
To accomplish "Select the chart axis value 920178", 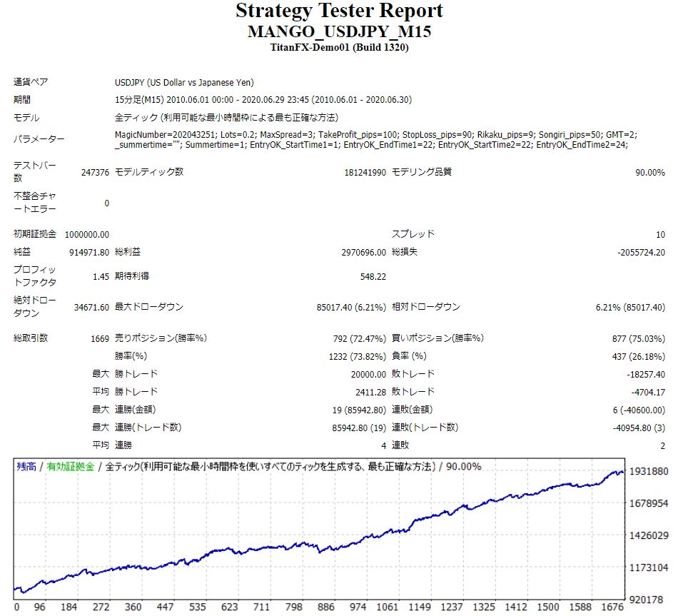I will point(647,600).
